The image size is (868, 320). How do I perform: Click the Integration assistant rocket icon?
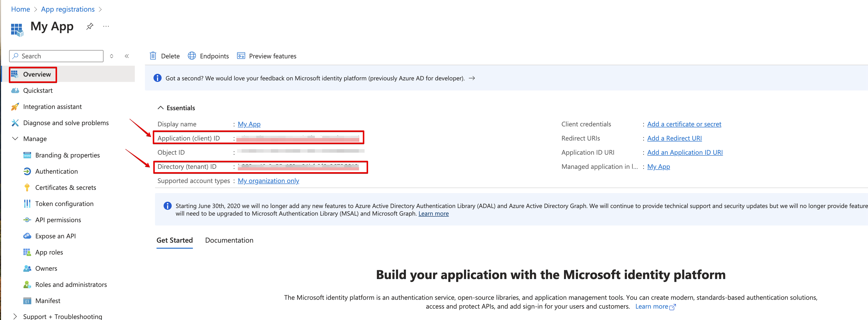(15, 107)
